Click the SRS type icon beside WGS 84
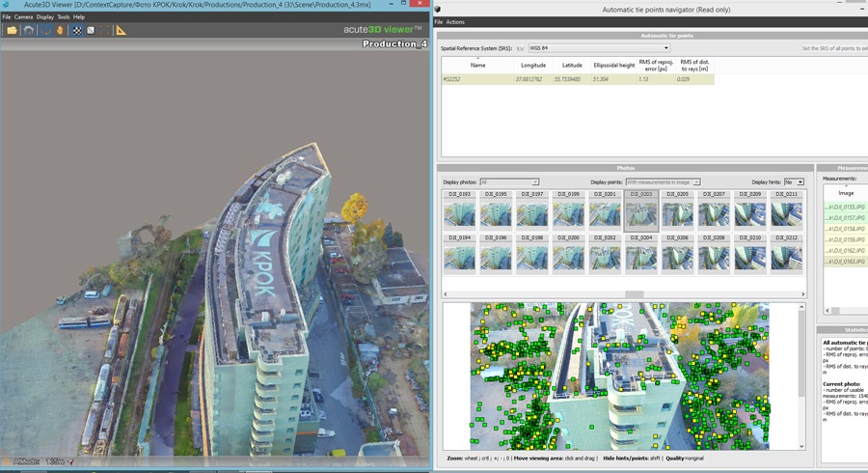This screenshot has width=868, height=473. point(521,48)
